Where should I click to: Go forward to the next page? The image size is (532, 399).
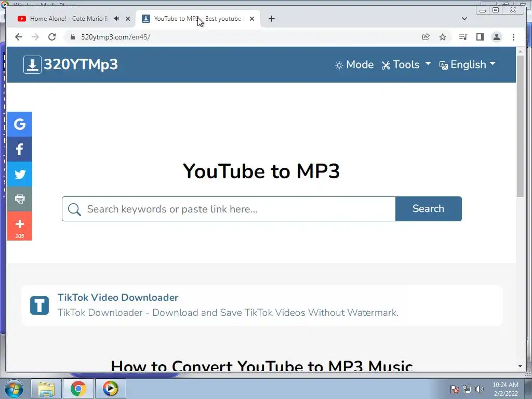click(35, 37)
